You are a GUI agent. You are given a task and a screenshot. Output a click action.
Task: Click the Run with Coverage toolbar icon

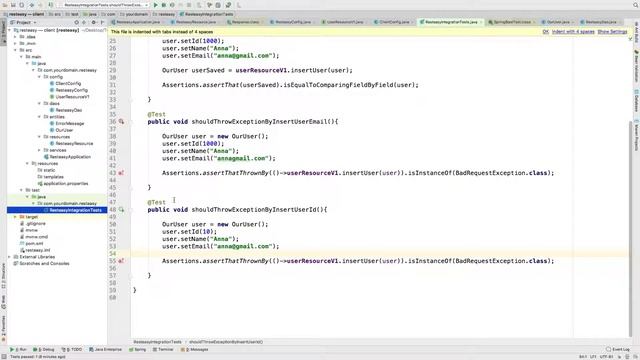(x=172, y=5)
